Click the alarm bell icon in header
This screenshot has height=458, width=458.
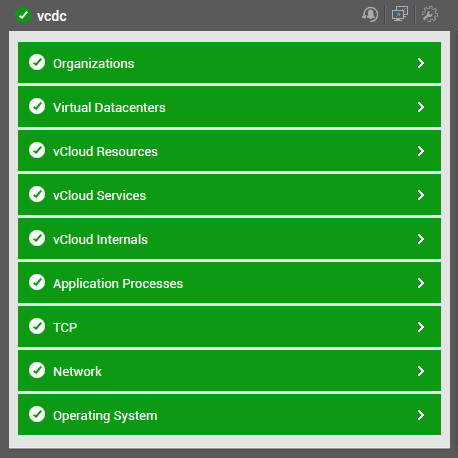click(370, 15)
